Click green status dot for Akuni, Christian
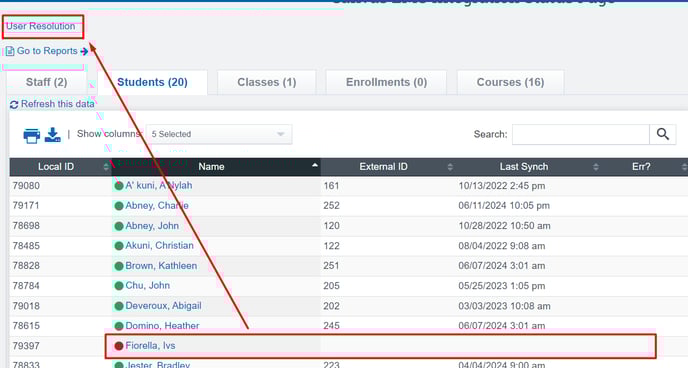The image size is (688, 368). click(119, 246)
